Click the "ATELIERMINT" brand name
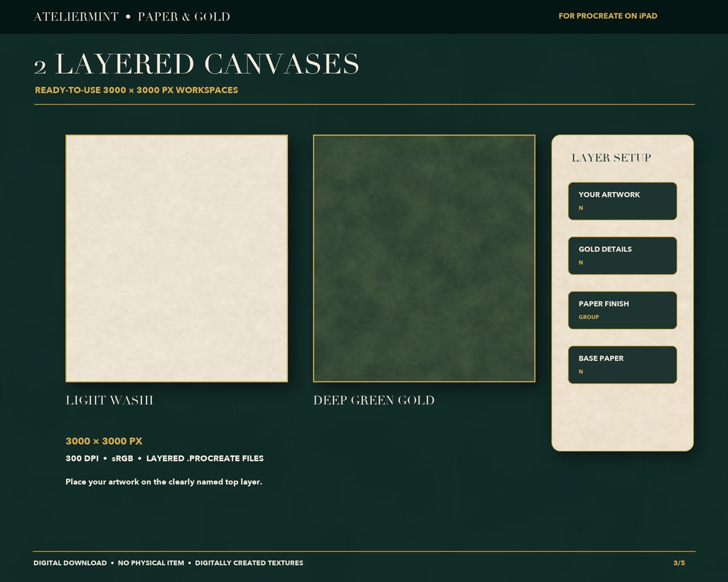The image size is (728, 582). (76, 17)
